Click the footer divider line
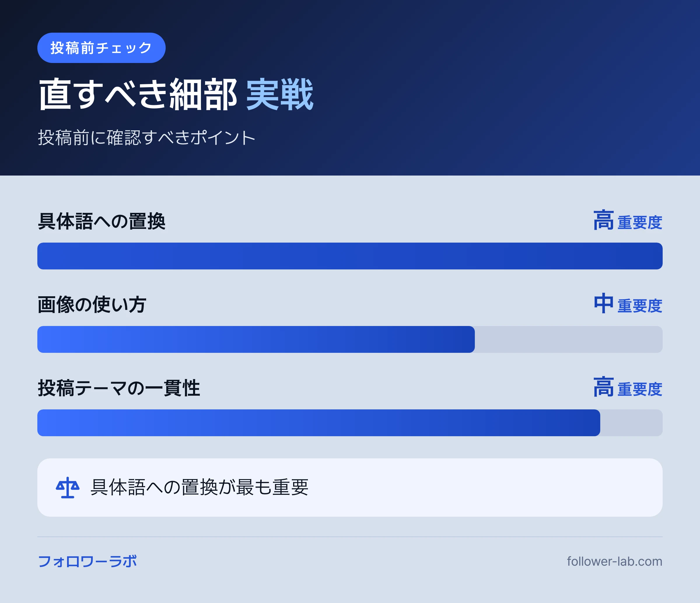Image resolution: width=700 pixels, height=603 pixels. (x=350, y=537)
